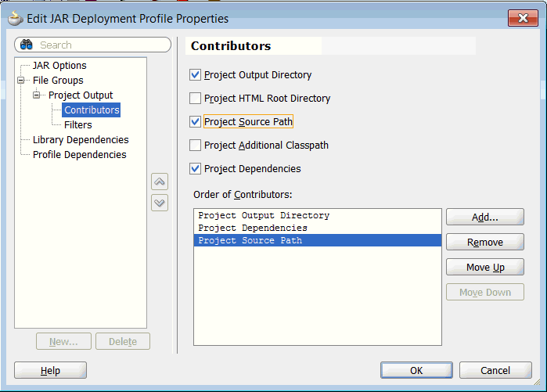547x392 pixels.
Task: Select Project Output tree item
Action: pyautogui.click(x=81, y=95)
